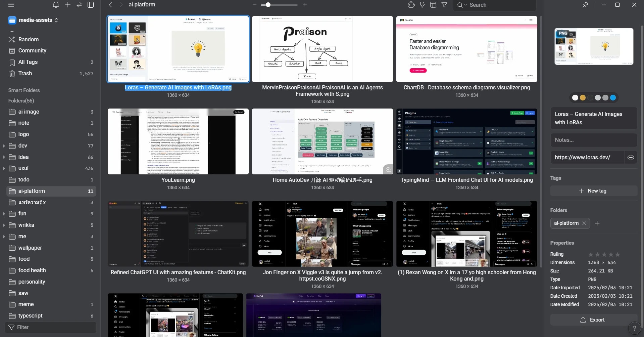Set rating with the fifth star

(x=617, y=254)
